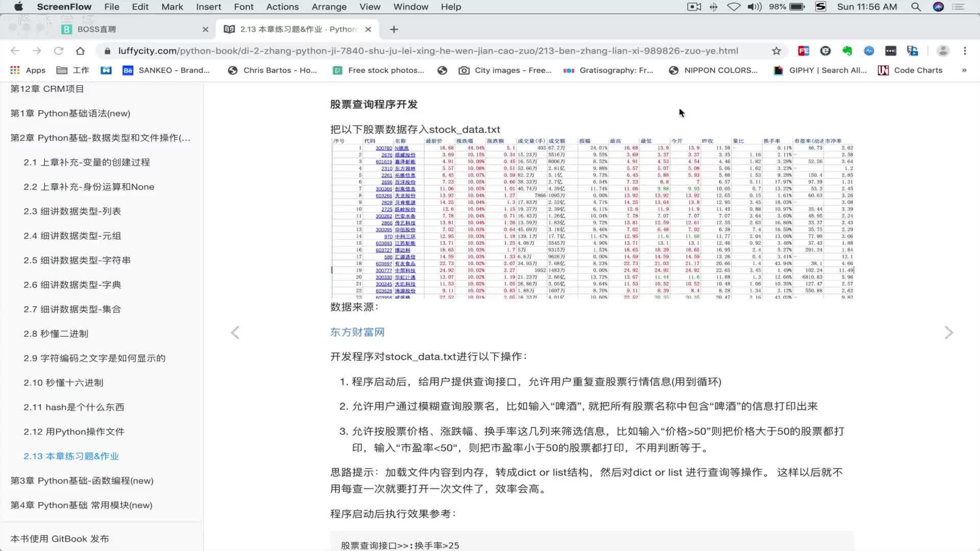The image size is (980, 551).
Task: Open the Apple menu
Action: click(x=18, y=7)
